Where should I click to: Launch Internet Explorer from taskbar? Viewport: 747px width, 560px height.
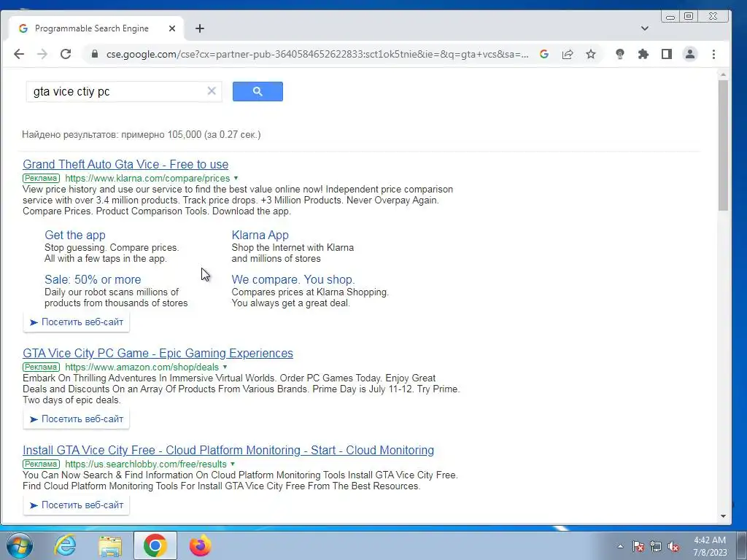click(65, 545)
